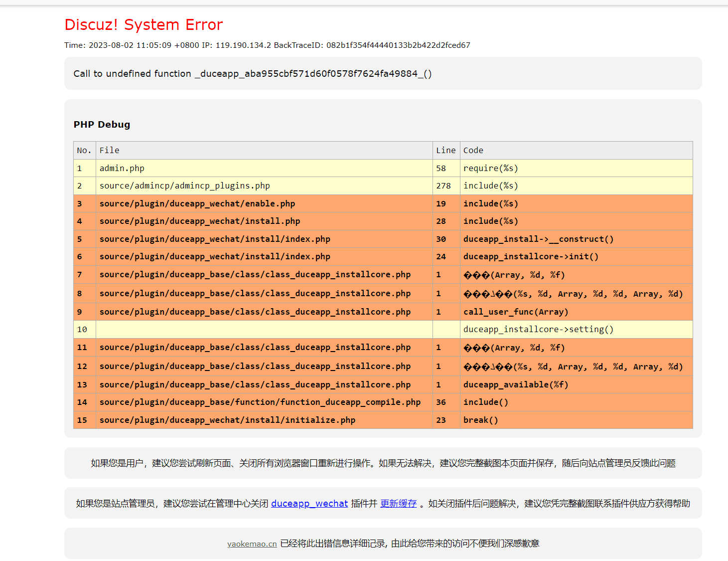The height and width of the screenshot is (561, 728).
Task: Click the PHP Debug heading
Action: coord(102,124)
